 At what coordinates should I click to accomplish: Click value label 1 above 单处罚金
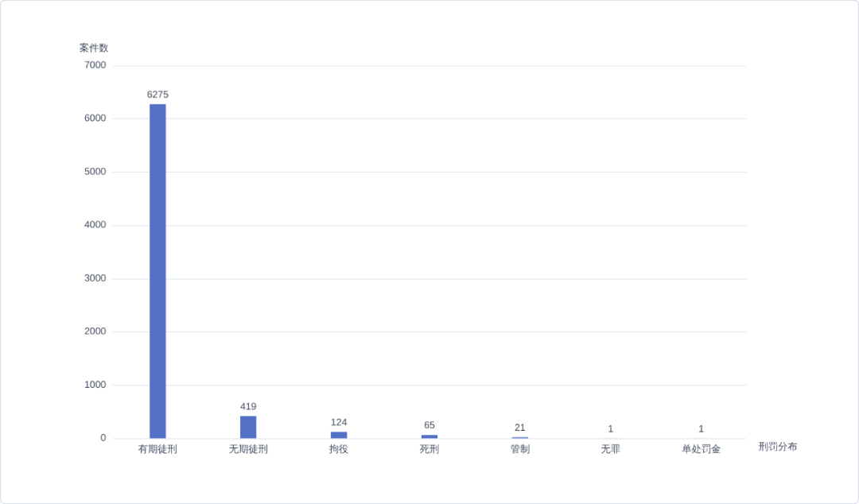coord(701,429)
